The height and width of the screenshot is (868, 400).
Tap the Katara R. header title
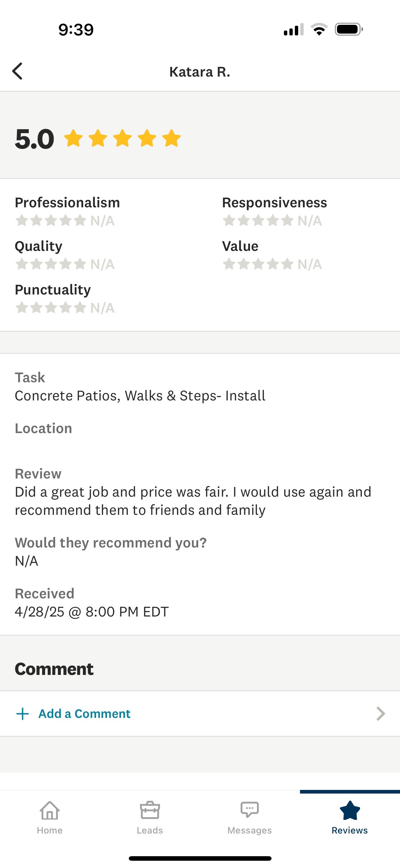click(x=200, y=72)
